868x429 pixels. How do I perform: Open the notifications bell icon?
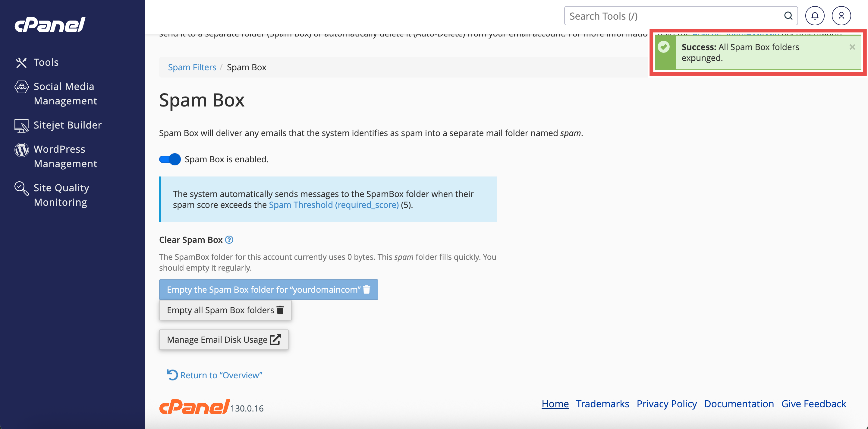point(814,16)
